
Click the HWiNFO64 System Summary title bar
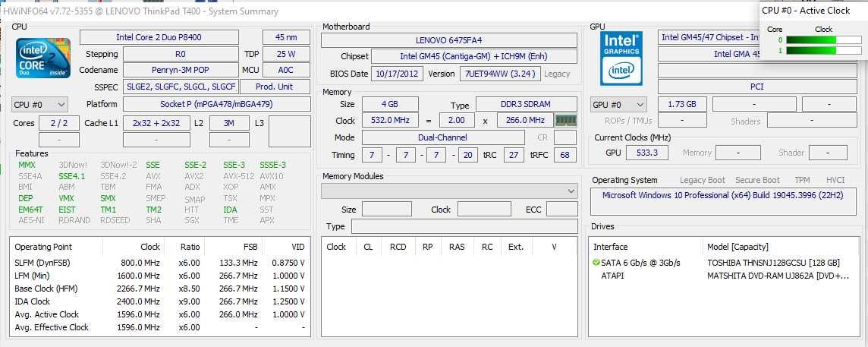[379, 11]
